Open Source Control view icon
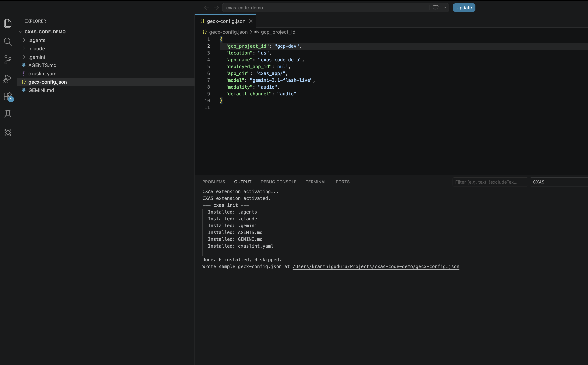 pos(8,60)
